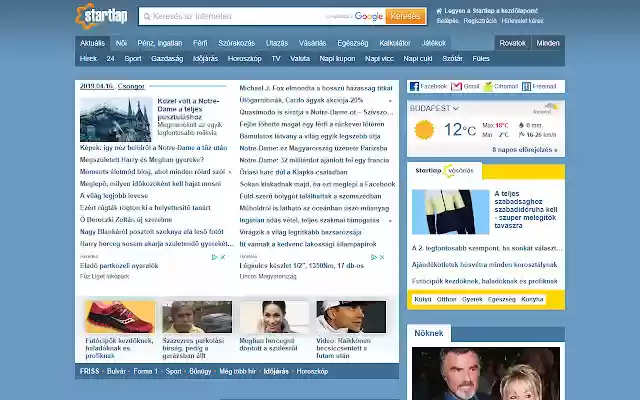Open the Notre-Dame article thumbnail
Viewport: 640px width, 400px height.
click(x=116, y=119)
